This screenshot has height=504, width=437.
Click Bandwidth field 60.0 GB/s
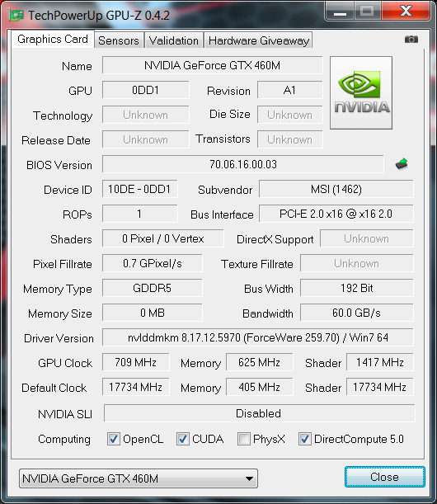tap(357, 313)
